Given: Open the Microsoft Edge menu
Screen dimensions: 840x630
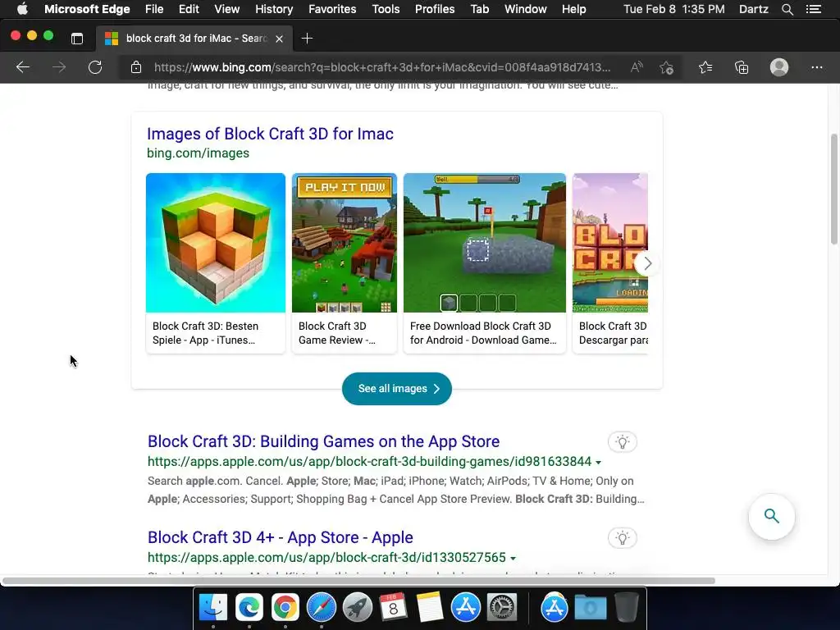Looking at the screenshot, I should [x=87, y=9].
